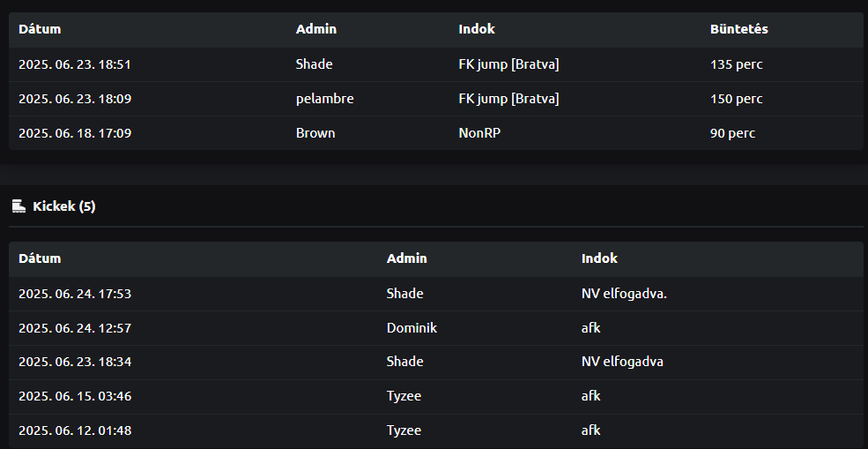Click the 135 perc penalty value
The width and height of the screenshot is (868, 449).
point(736,64)
